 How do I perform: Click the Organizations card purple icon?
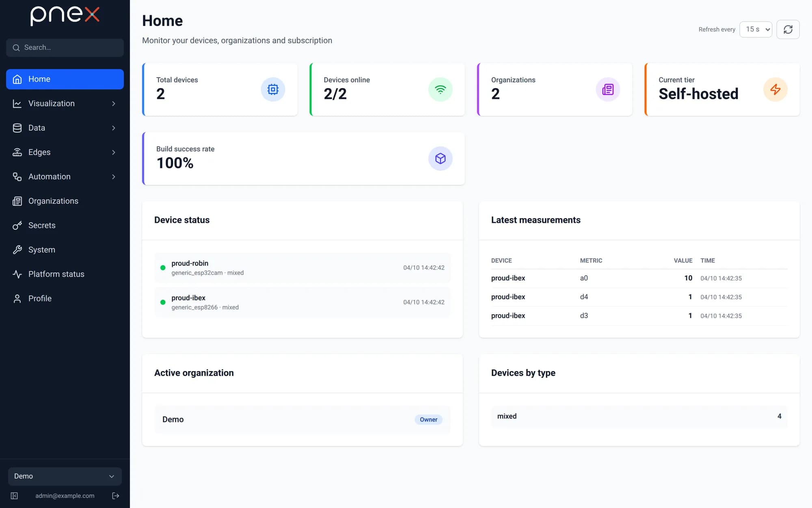[608, 89]
